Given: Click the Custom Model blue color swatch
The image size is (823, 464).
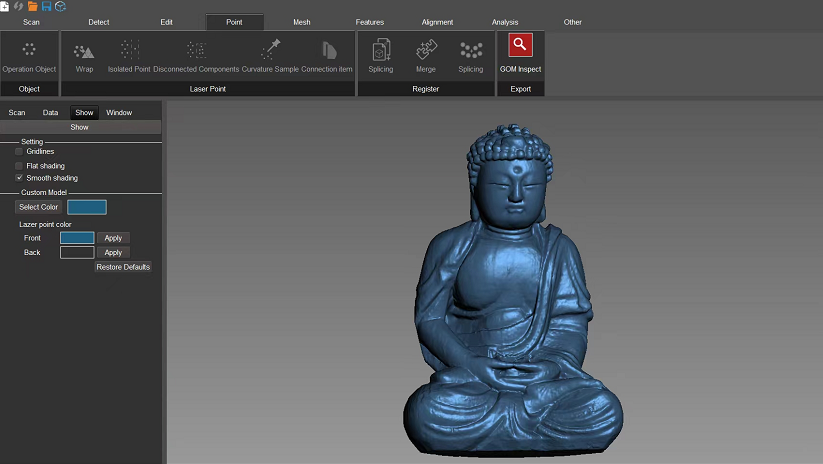Looking at the screenshot, I should click(x=87, y=207).
